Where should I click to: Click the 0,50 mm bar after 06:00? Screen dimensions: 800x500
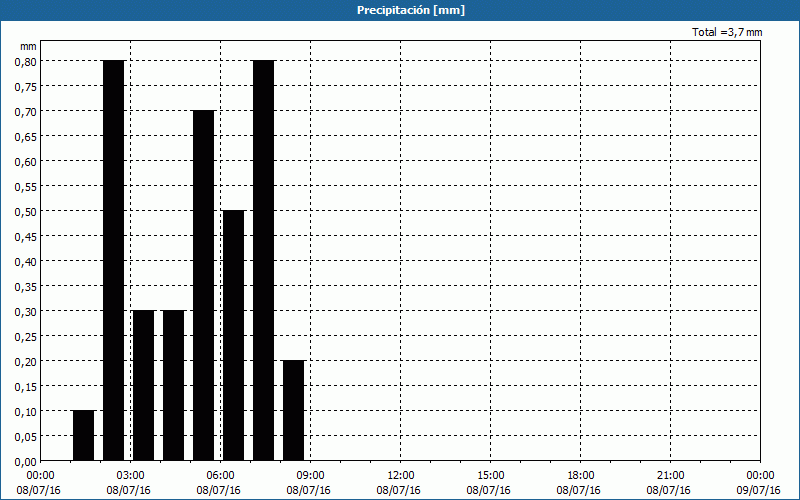click(234, 335)
